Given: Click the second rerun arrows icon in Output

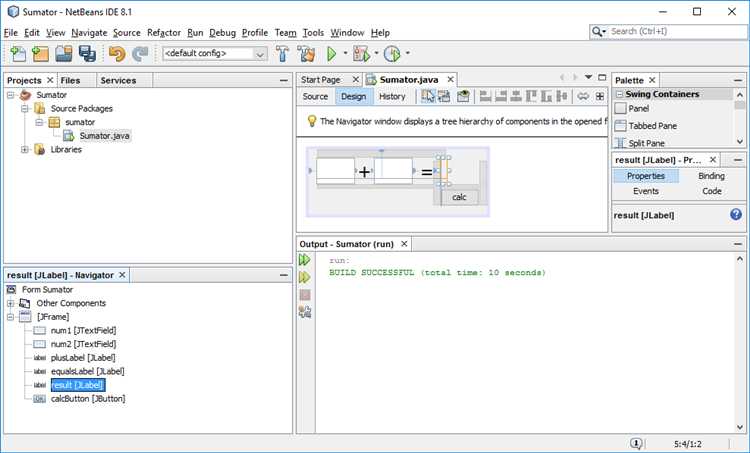Looking at the screenshot, I should click(305, 277).
